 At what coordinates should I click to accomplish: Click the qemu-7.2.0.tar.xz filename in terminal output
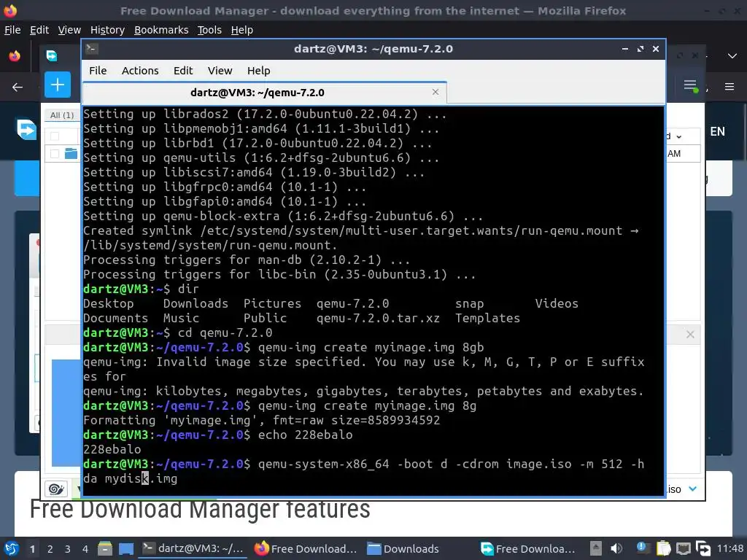pyautogui.click(x=379, y=318)
